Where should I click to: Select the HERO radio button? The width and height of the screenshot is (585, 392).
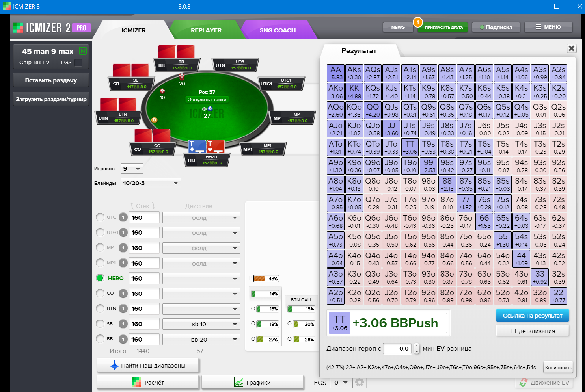pos(100,278)
